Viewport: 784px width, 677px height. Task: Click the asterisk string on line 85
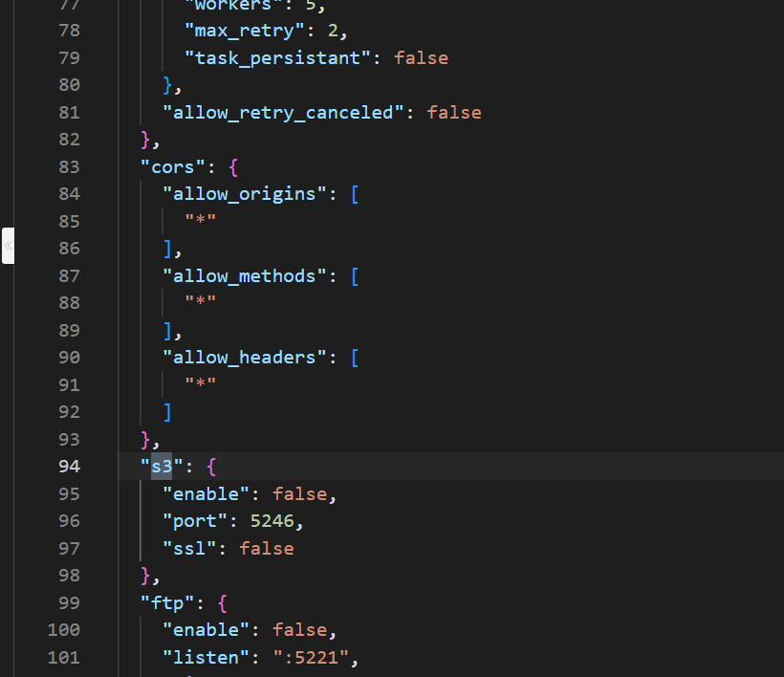point(201,222)
